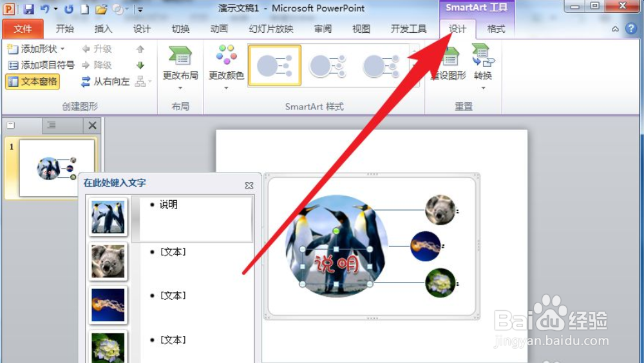Close the 在此处键入文字 text pane
The width and height of the screenshot is (644, 363).
click(x=249, y=185)
